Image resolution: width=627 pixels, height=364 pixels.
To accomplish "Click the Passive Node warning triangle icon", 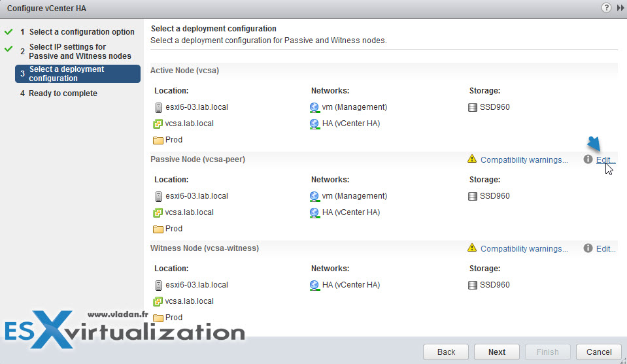I will 472,159.
